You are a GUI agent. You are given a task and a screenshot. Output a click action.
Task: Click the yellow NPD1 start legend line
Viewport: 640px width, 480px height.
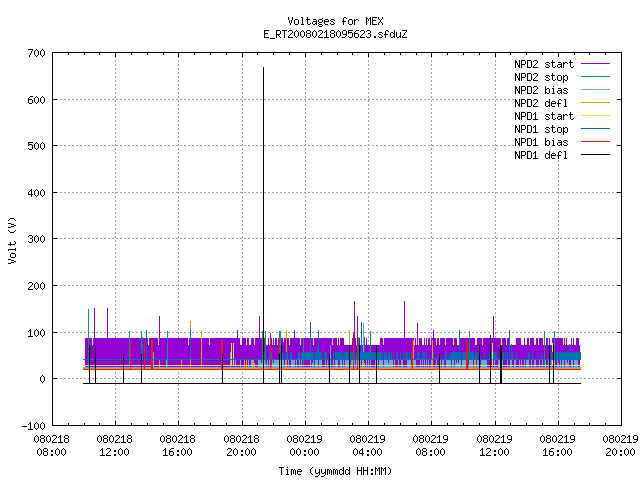pos(596,116)
